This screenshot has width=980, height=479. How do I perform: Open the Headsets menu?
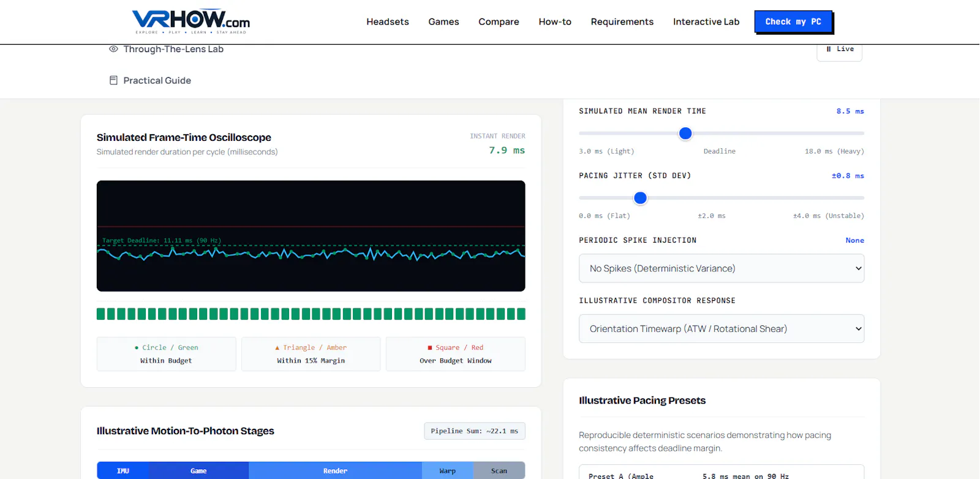388,21
